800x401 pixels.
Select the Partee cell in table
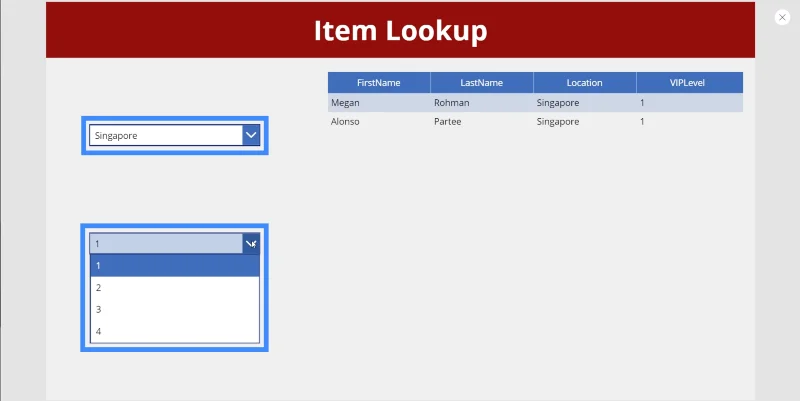click(482, 121)
